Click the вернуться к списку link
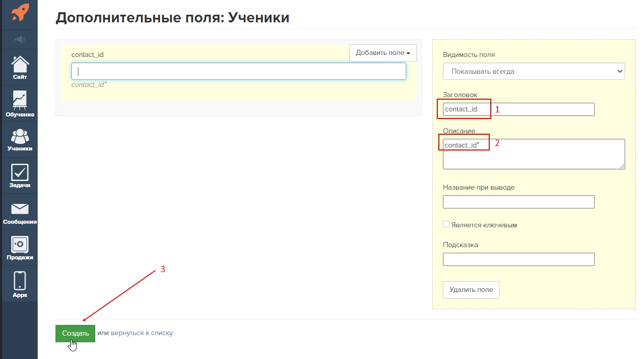 (x=142, y=333)
